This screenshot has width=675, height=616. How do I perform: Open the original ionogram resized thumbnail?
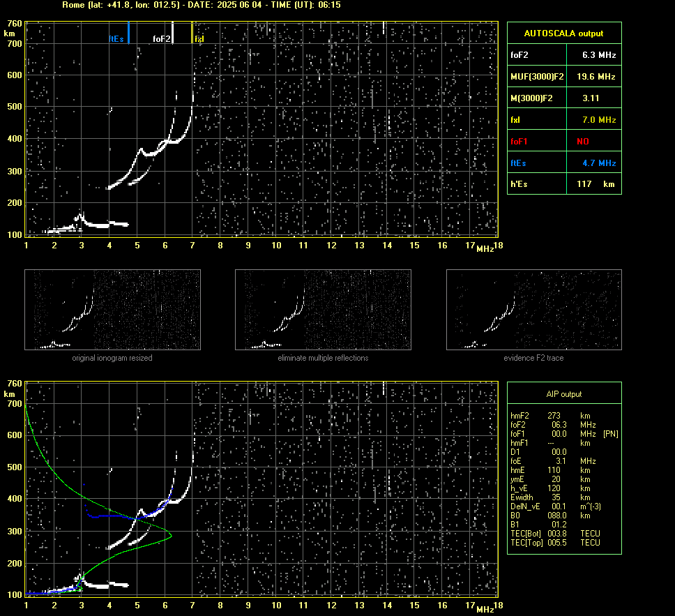[x=112, y=310]
